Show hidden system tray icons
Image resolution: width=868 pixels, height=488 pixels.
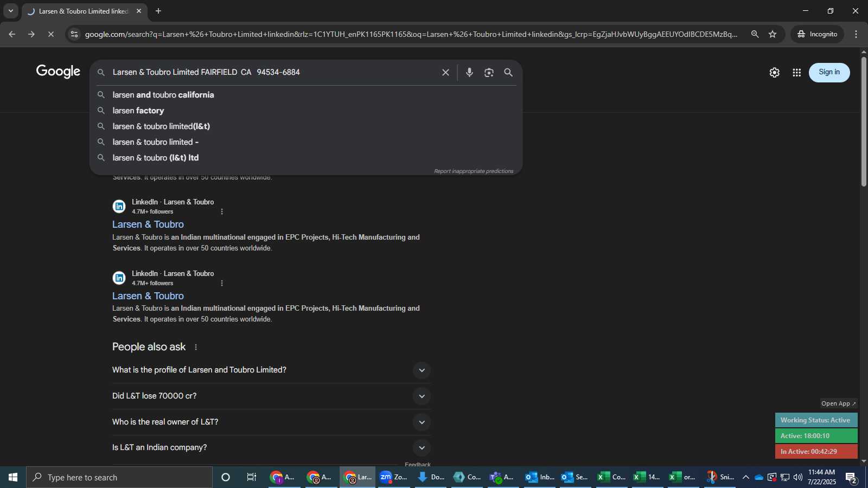746,477
